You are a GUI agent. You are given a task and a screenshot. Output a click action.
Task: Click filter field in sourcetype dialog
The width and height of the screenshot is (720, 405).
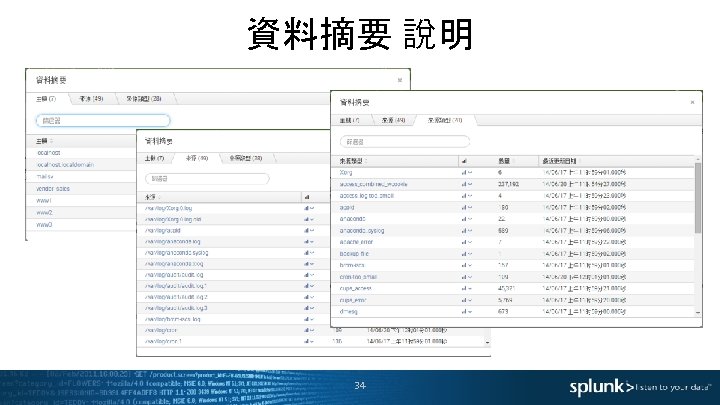(x=405, y=142)
